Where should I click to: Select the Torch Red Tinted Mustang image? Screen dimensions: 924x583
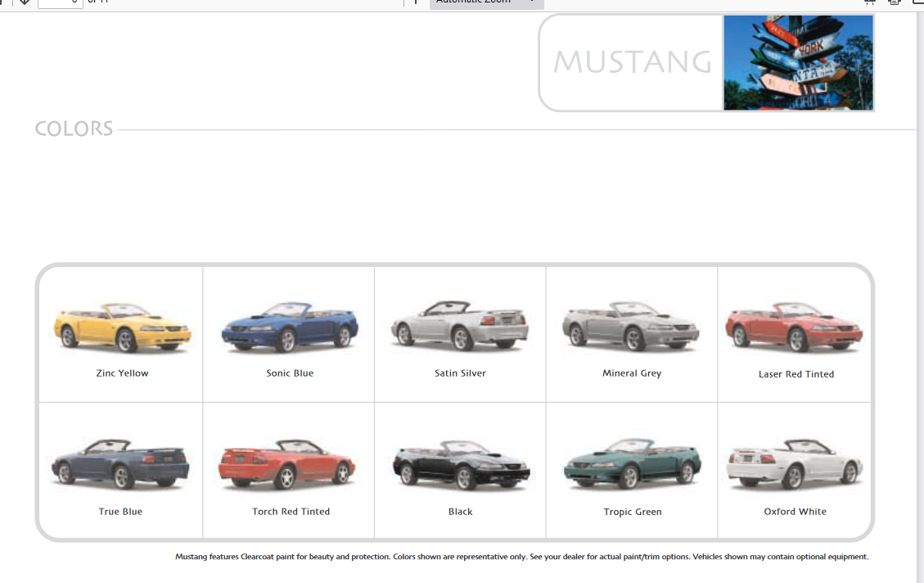[287, 464]
